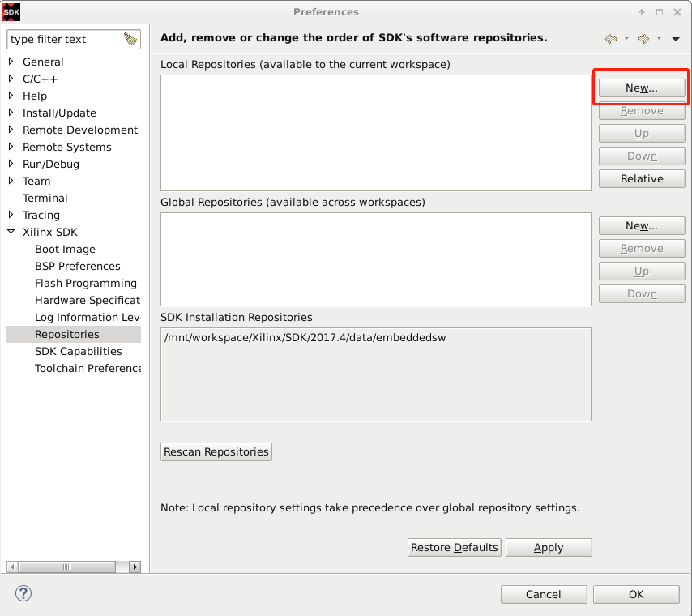Viewport: 692px width, 616px height.
Task: Click the SDK icon in the title bar
Action: [11, 11]
